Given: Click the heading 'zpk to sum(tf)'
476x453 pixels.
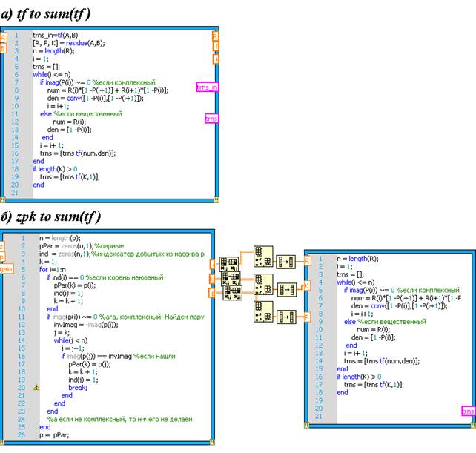Looking at the screenshot, I should point(59,216).
